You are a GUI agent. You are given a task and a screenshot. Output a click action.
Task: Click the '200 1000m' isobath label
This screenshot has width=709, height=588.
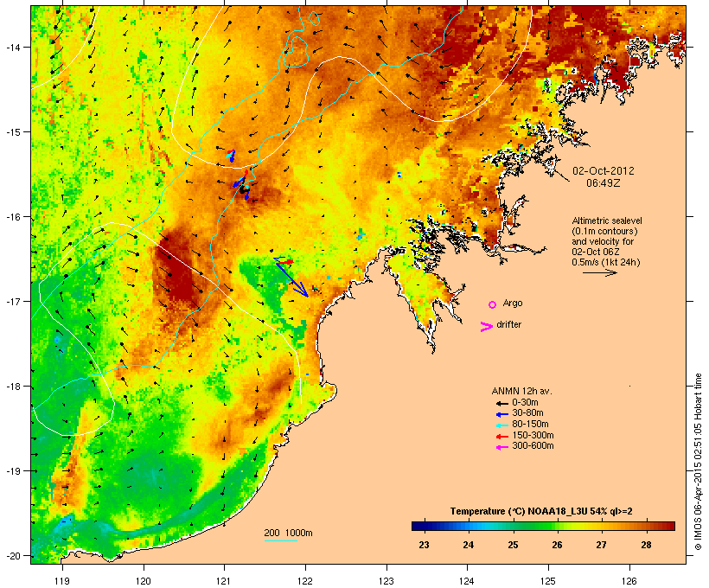(x=288, y=533)
